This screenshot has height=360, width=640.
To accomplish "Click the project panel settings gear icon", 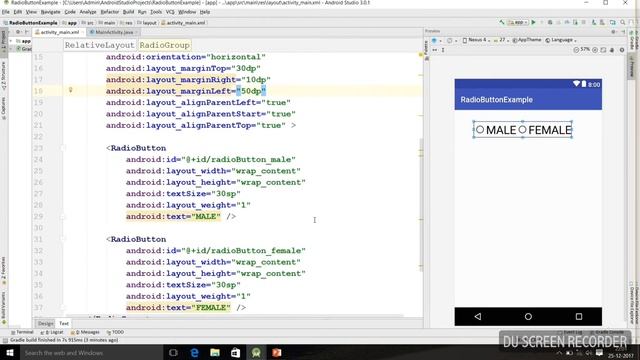I will coord(18,32).
